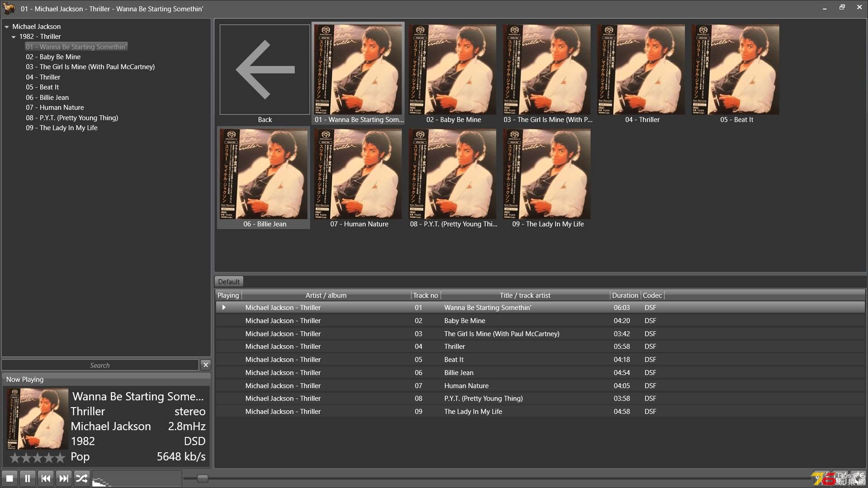The height and width of the screenshot is (488, 868).
Task: Sort by Track no column header
Action: 425,295
